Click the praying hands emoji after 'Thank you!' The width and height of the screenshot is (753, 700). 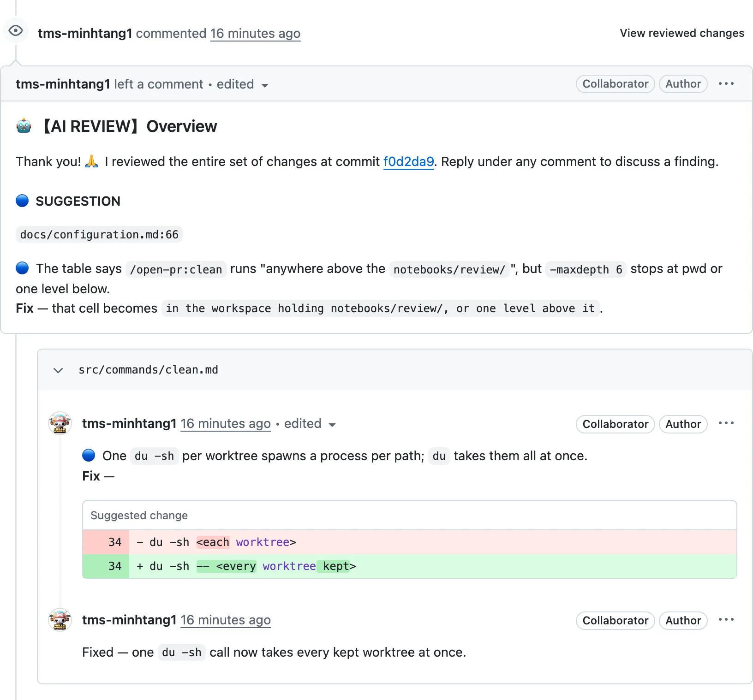click(91, 161)
